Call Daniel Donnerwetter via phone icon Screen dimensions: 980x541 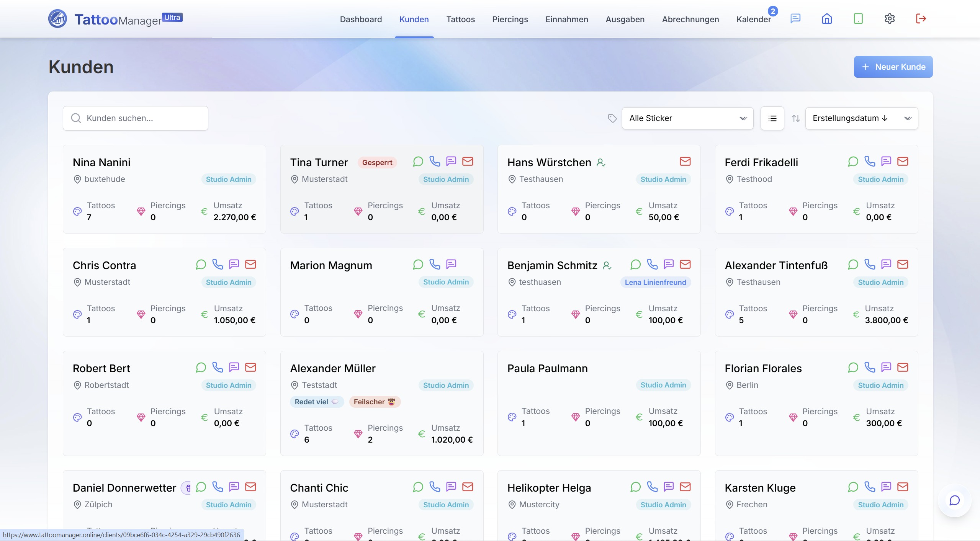pyautogui.click(x=218, y=487)
